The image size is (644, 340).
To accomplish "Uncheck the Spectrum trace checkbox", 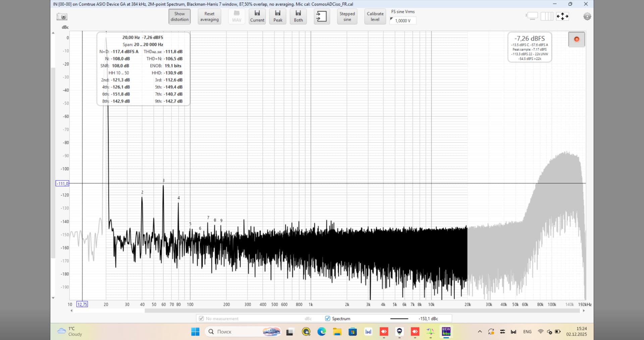I will [x=328, y=319].
